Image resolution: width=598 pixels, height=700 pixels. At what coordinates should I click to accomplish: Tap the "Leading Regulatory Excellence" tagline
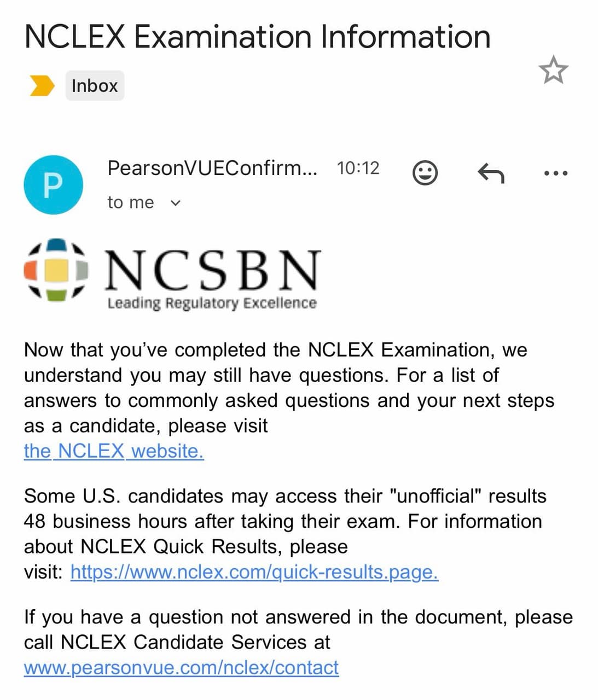(x=212, y=303)
